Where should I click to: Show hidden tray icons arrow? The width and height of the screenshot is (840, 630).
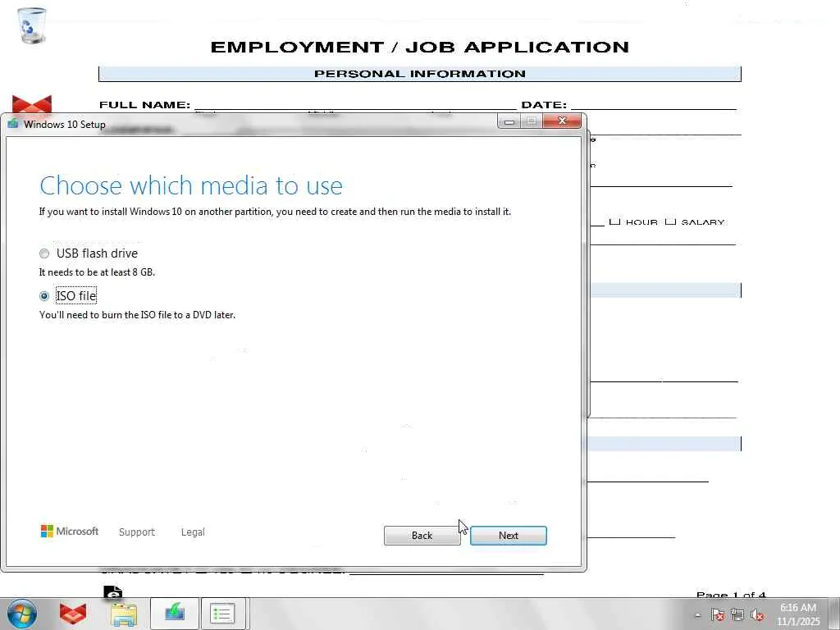[697, 615]
